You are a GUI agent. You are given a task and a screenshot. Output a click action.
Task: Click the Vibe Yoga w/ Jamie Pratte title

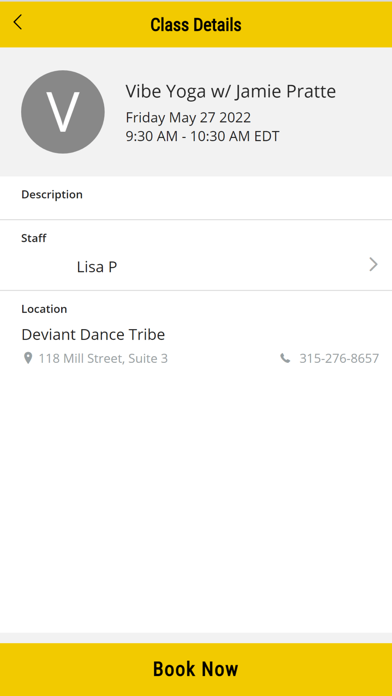(x=230, y=91)
